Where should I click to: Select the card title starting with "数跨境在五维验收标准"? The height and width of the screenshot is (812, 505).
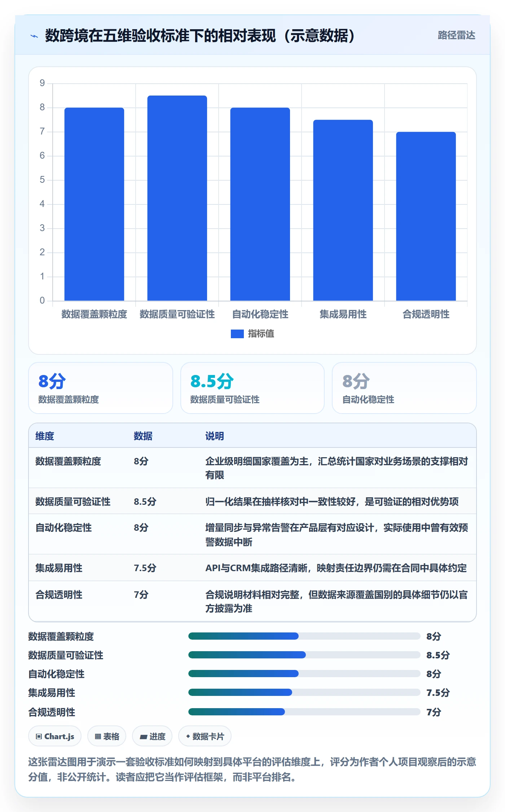200,36
